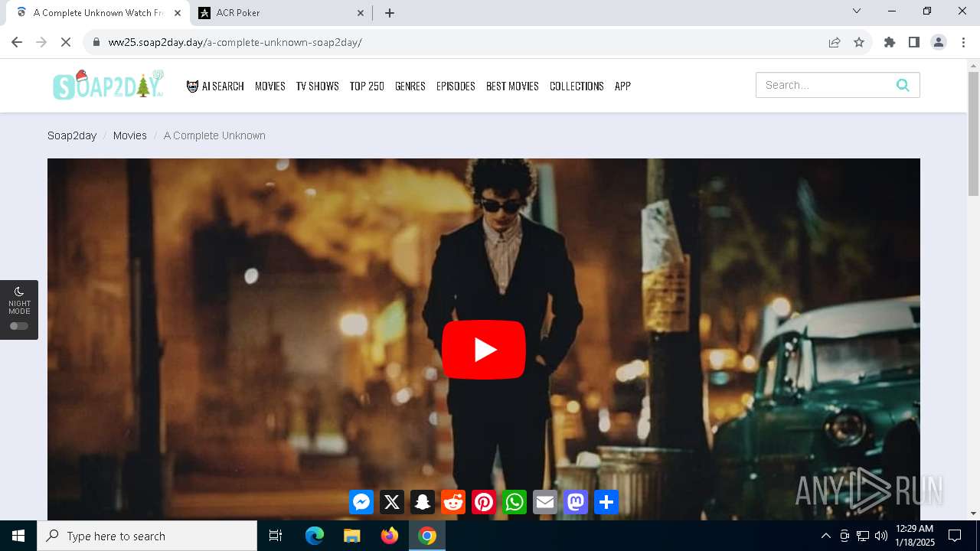Open more share options plus icon
Image resolution: width=980 pixels, height=551 pixels.
click(606, 502)
